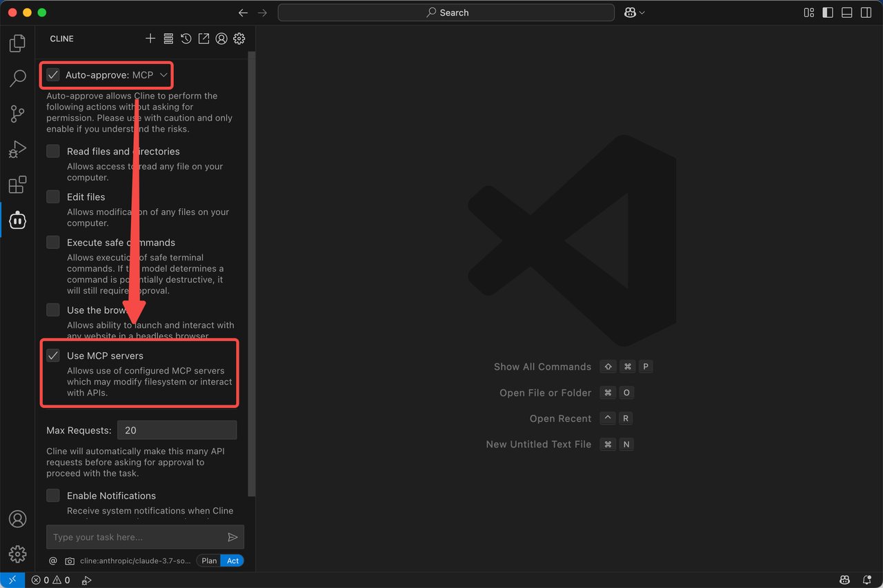Click the Cline panel scrollbar
This screenshot has height=588, width=883.
(x=252, y=274)
